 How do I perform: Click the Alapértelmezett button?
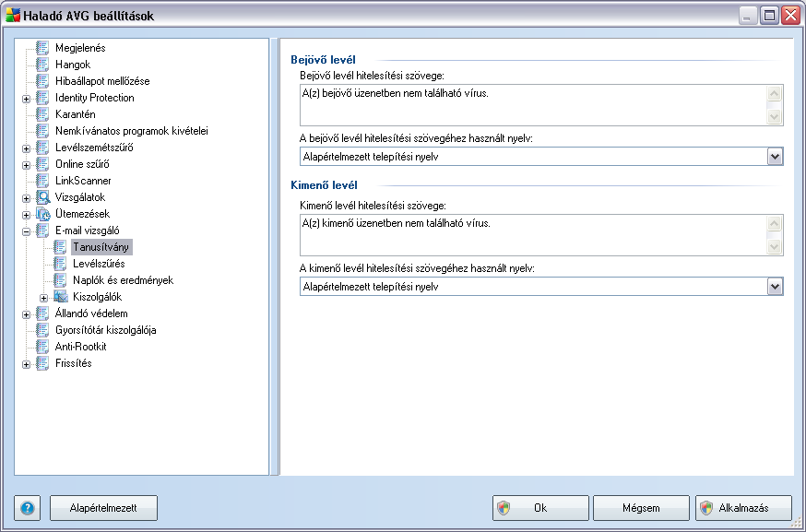click(104, 508)
